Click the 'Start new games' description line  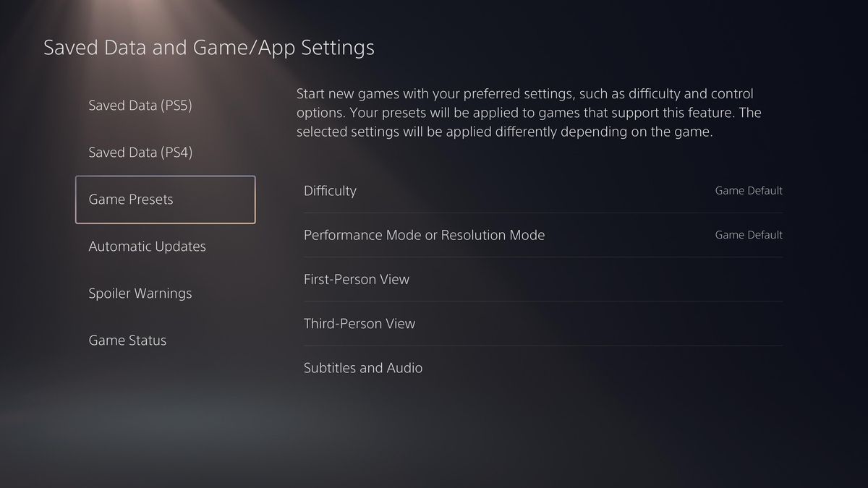[524, 94]
